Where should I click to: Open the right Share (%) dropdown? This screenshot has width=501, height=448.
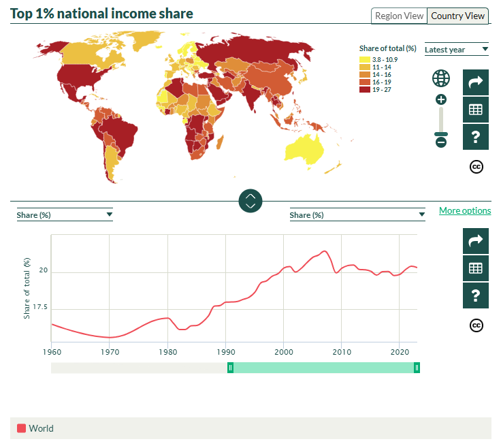pos(357,214)
